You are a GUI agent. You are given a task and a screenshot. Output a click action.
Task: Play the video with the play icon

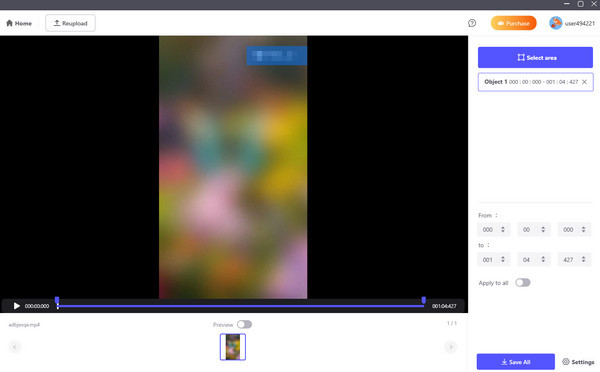pos(16,306)
